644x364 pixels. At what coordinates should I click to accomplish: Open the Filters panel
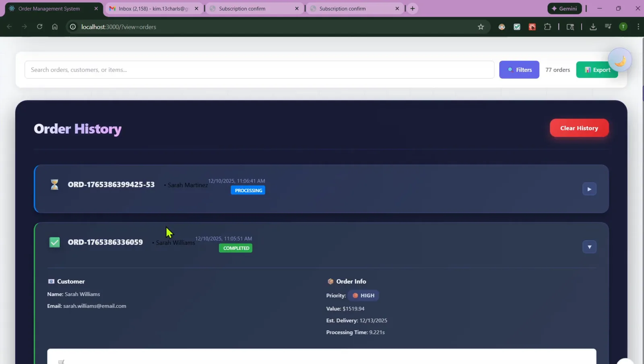(519, 70)
